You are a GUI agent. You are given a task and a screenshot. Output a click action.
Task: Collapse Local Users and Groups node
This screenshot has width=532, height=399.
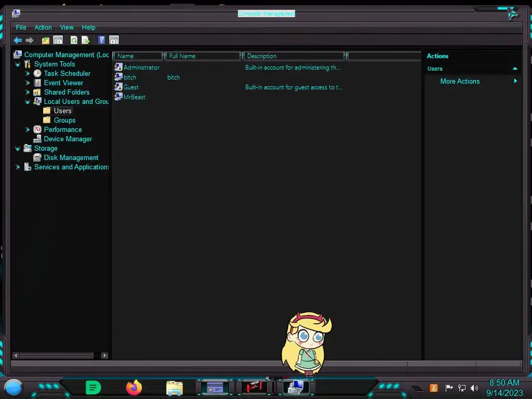(x=28, y=101)
